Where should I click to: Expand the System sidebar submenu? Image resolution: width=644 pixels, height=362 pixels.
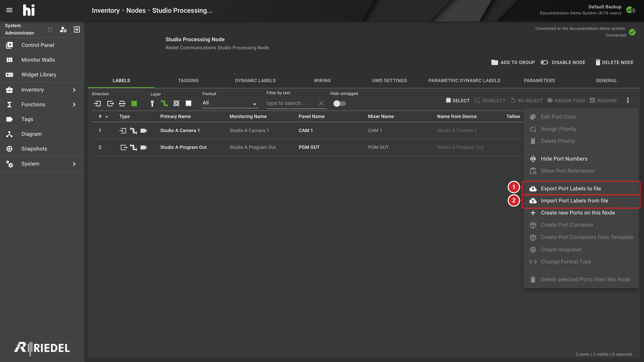(74, 164)
